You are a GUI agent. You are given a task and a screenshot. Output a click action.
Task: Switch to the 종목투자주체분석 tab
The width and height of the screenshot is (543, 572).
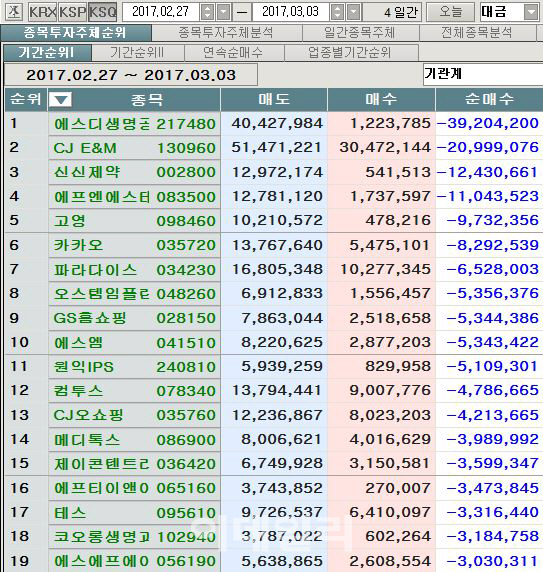pyautogui.click(x=226, y=33)
